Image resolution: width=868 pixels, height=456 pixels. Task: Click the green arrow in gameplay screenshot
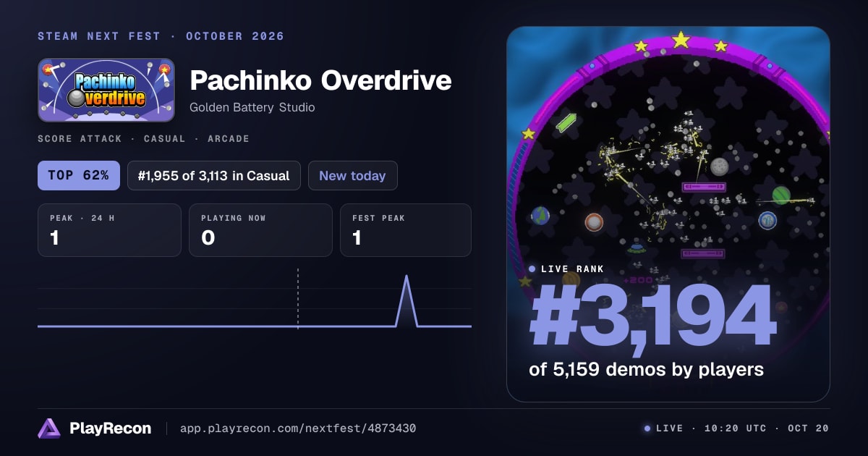click(x=567, y=122)
